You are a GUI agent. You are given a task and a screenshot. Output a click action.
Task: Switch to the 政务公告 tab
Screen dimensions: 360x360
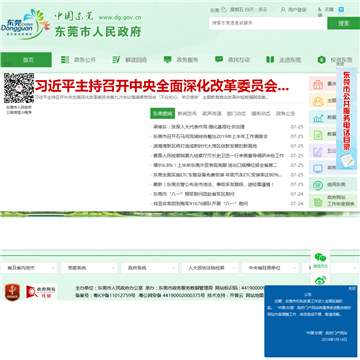tap(285, 114)
